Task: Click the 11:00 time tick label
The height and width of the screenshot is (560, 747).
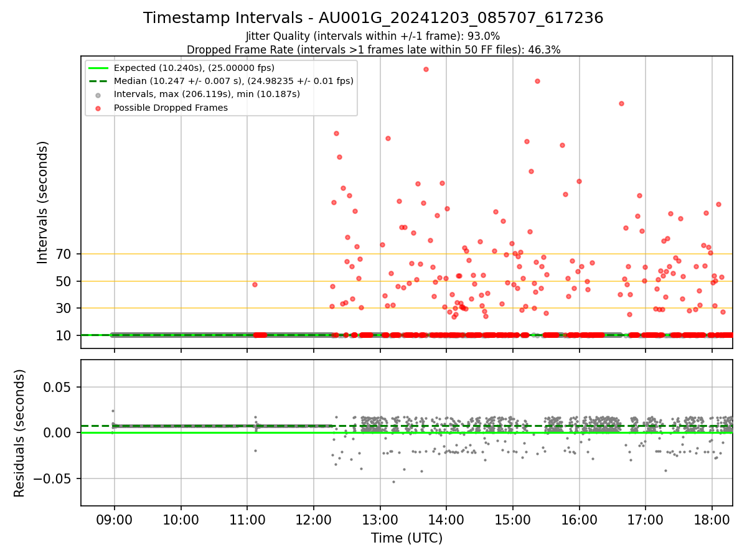Action: [x=247, y=520]
